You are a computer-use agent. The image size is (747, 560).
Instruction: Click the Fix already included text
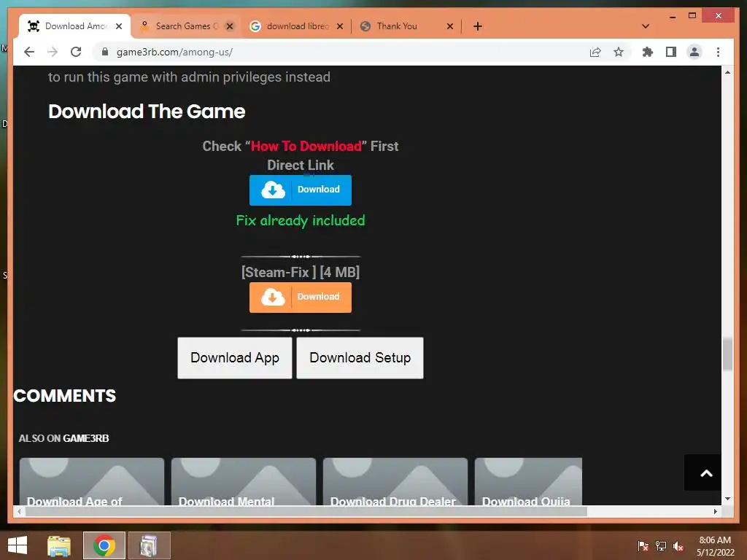(x=301, y=220)
